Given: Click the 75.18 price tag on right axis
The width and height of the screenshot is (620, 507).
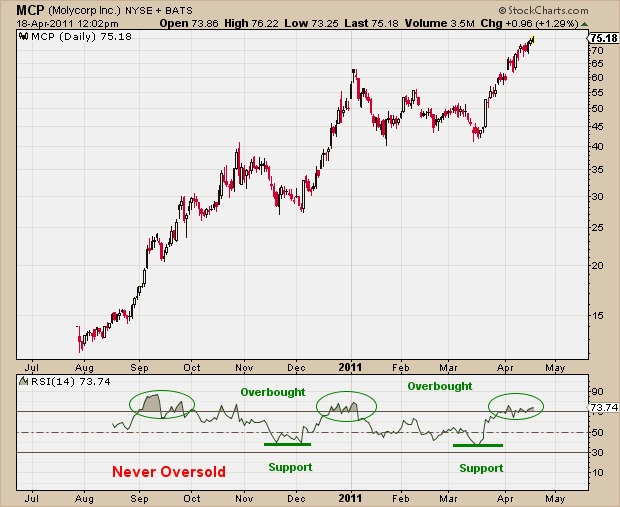Looking at the screenshot, I should pos(603,38).
